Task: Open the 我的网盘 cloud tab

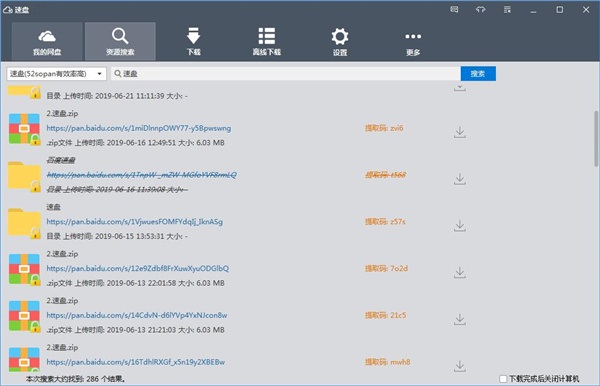Action: click(47, 41)
